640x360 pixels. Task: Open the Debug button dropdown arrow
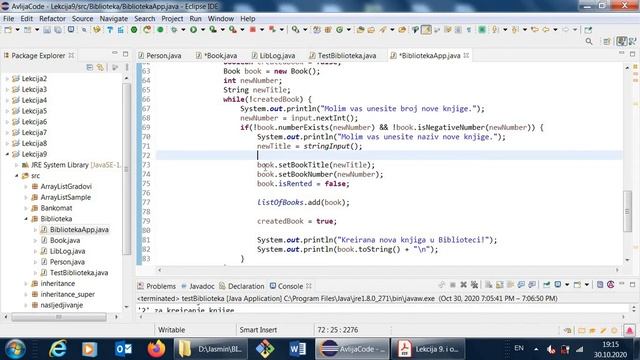pos(183,30)
